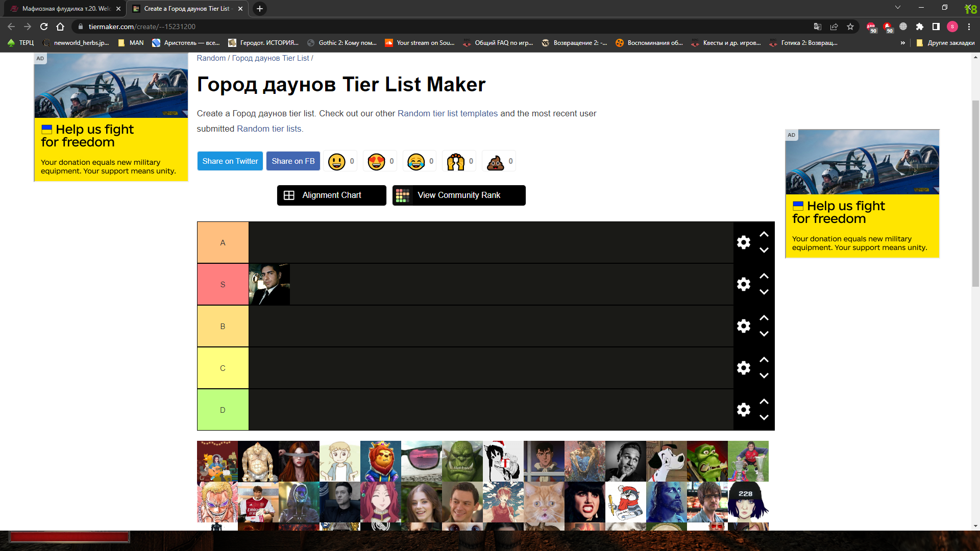Screen dimensions: 980x551
Task: Move tier A up using its chevron
Action: tap(764, 234)
